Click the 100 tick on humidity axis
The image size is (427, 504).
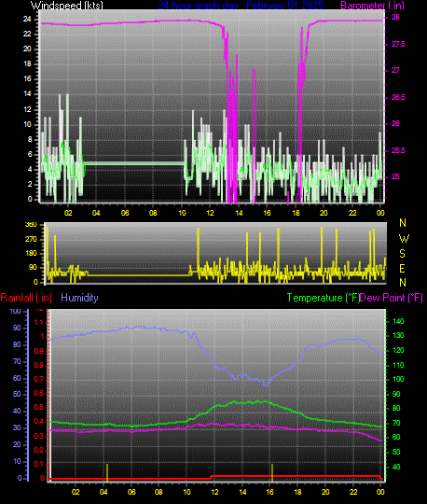pos(15,311)
